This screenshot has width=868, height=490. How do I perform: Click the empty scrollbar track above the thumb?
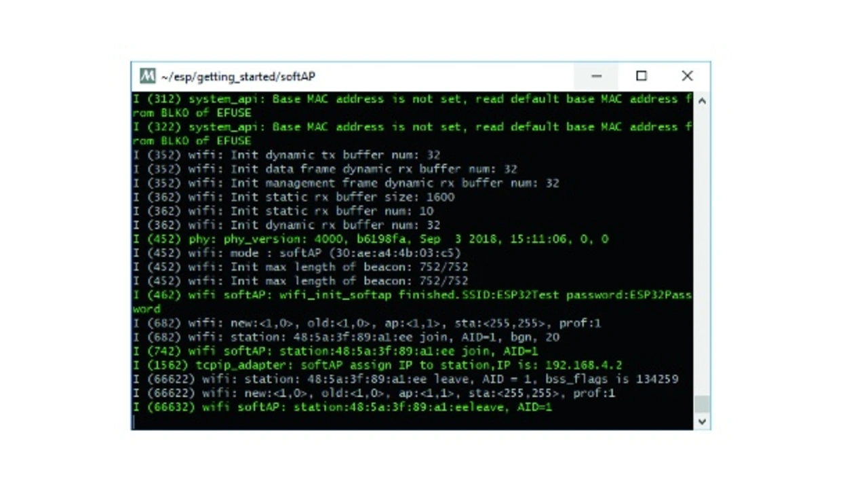pyautogui.click(x=702, y=251)
